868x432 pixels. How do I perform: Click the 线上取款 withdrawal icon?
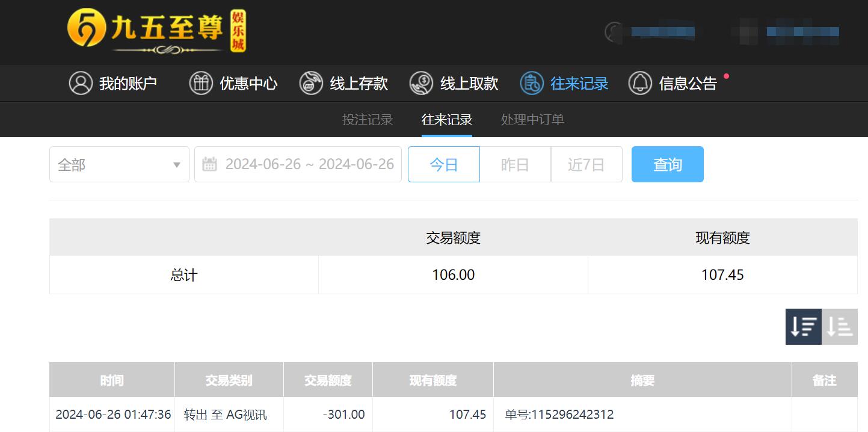(x=422, y=83)
